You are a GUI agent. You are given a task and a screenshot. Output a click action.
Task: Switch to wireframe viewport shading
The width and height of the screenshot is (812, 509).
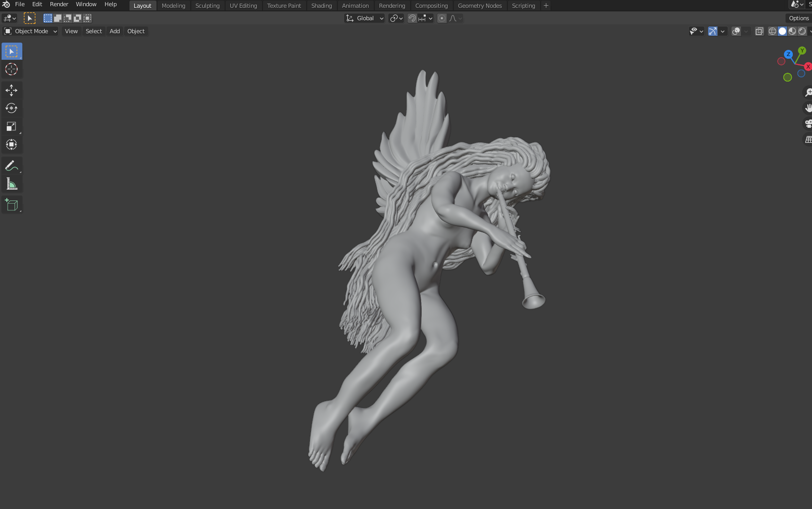772,31
